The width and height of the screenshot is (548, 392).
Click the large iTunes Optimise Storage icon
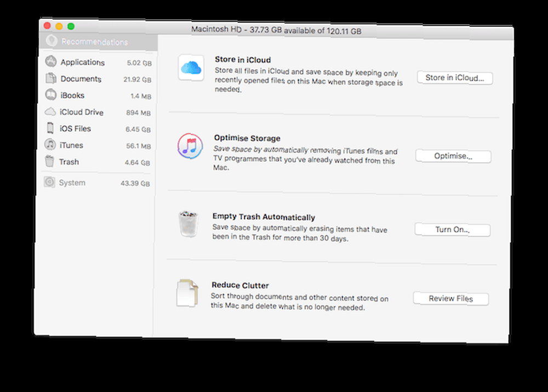pyautogui.click(x=190, y=146)
